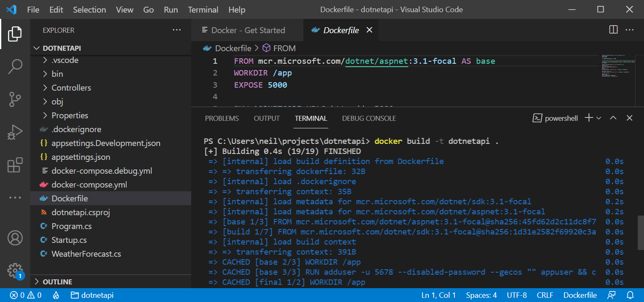Split the editor to the right
This screenshot has height=302, width=644.
(x=613, y=30)
